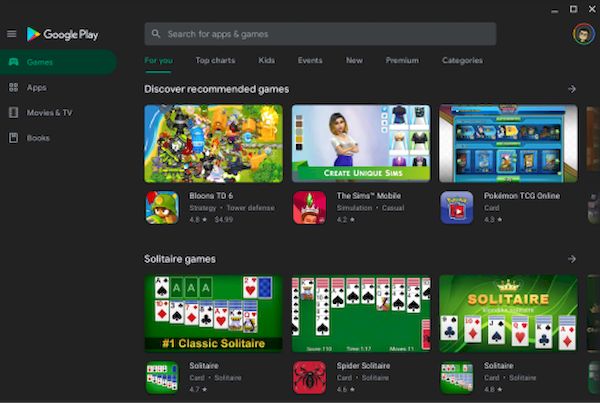Viewport: 600px width, 404px height.
Task: Click the Games controller icon
Action: tap(13, 62)
